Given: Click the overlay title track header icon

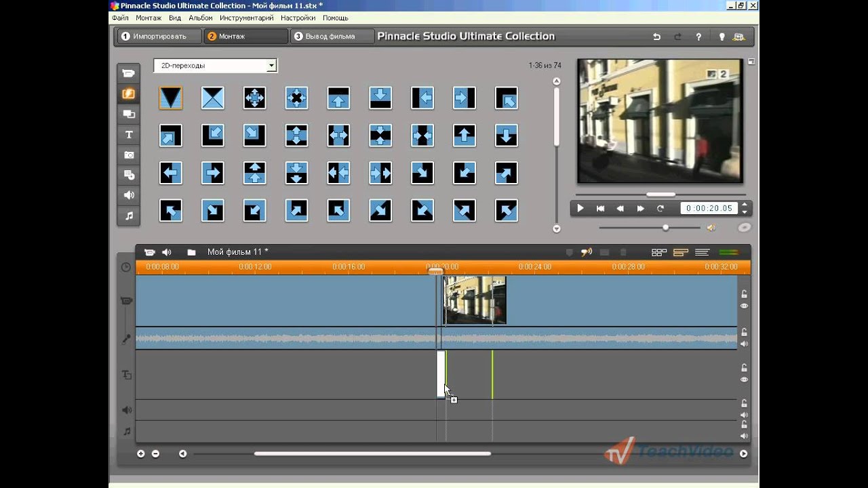Looking at the screenshot, I should tap(126, 374).
